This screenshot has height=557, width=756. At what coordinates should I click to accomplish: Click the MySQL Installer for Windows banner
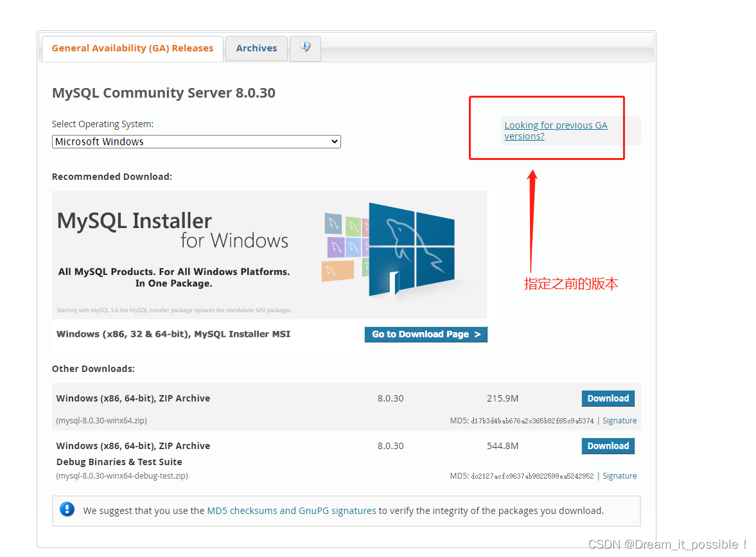[x=269, y=254]
